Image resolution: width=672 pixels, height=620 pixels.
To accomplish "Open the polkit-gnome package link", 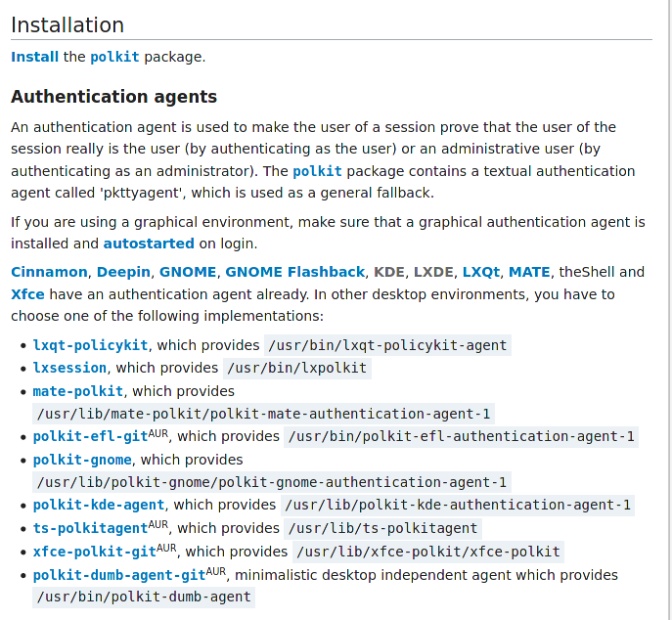I will point(82,460).
